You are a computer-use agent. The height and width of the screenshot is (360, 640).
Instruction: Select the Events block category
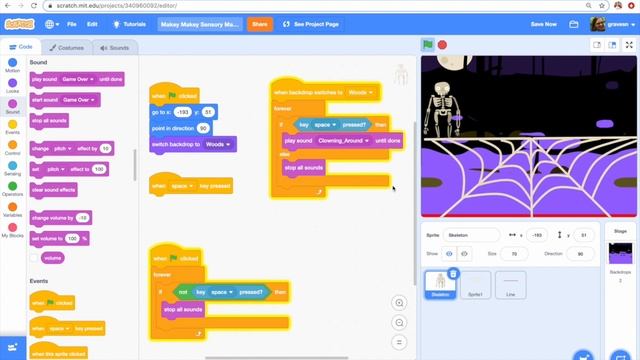point(13,127)
